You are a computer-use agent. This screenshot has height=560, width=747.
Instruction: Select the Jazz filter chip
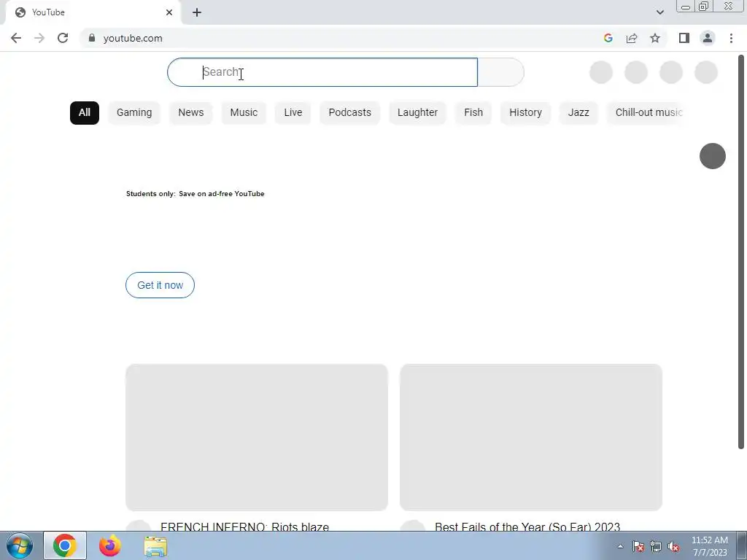click(x=578, y=113)
